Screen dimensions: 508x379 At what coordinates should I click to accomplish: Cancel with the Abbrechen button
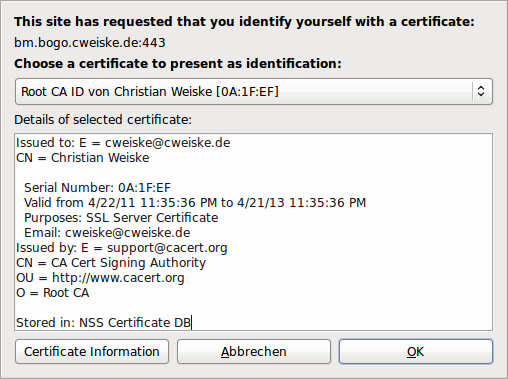tap(254, 352)
